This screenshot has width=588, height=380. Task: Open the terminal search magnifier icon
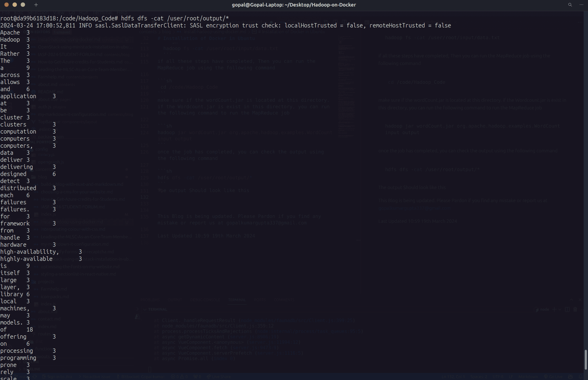pos(570,5)
